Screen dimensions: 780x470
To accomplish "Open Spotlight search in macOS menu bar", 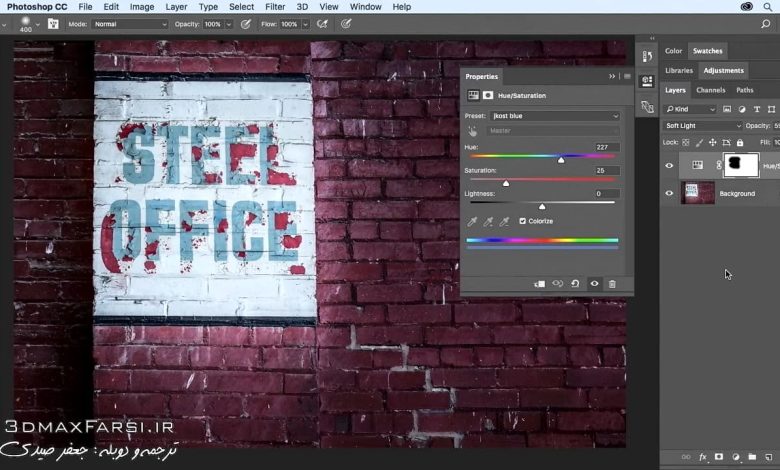I will click(768, 6).
